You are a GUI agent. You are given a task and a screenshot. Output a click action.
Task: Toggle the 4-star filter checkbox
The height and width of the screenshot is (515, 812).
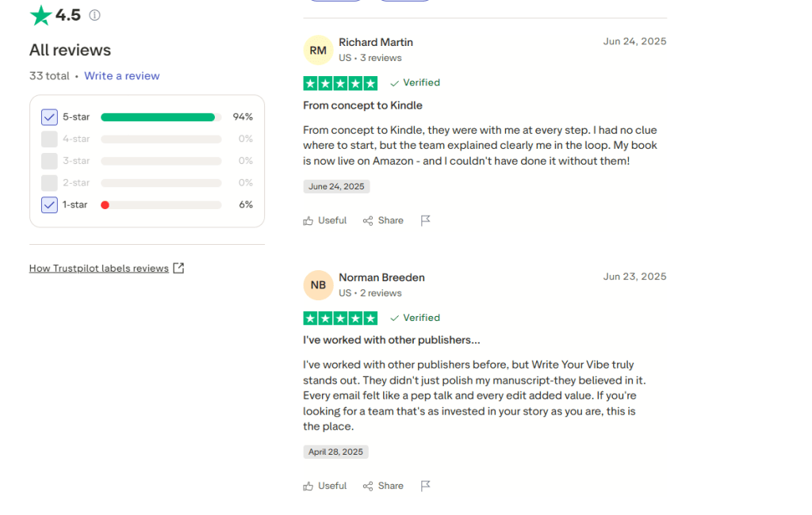49,139
